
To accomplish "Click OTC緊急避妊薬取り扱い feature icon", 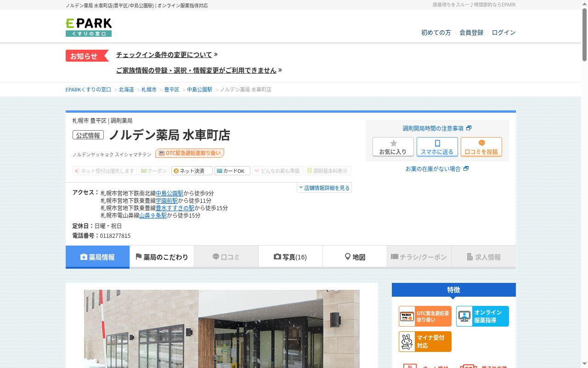I will [x=425, y=316].
